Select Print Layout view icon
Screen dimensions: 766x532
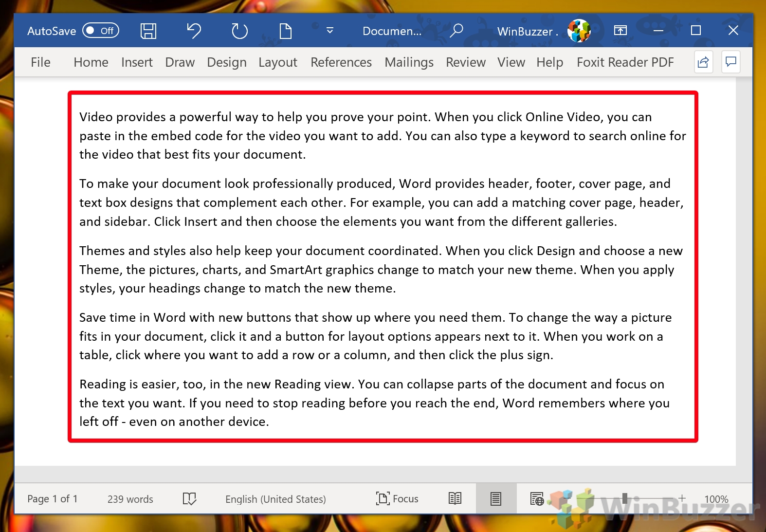point(496,498)
